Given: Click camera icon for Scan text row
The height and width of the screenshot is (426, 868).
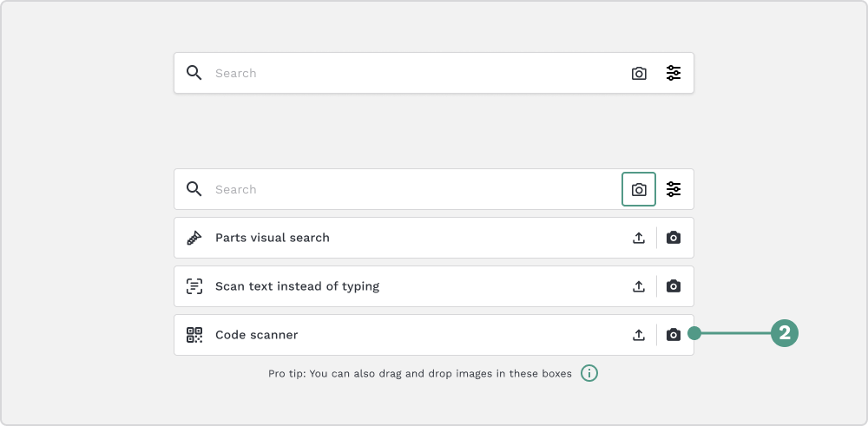Looking at the screenshot, I should point(674,286).
